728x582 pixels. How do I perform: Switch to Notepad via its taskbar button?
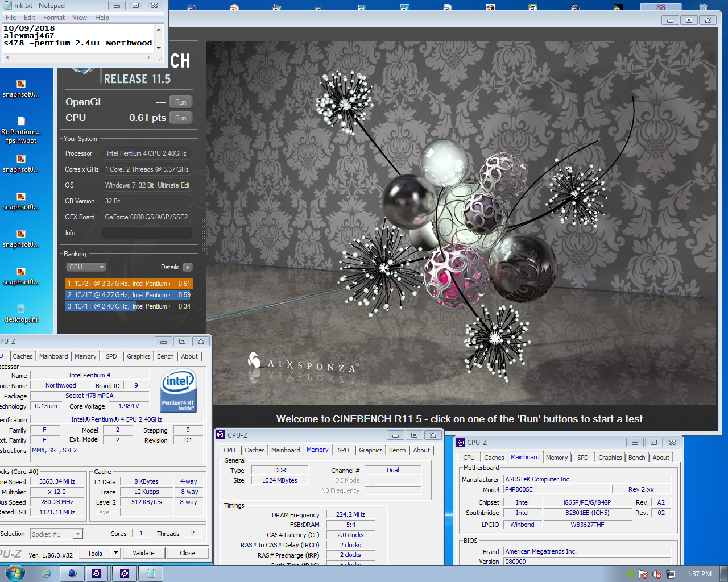(151, 573)
